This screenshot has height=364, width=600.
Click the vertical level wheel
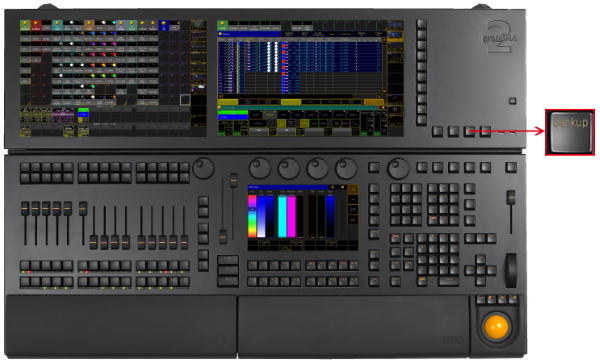pyautogui.click(x=511, y=270)
